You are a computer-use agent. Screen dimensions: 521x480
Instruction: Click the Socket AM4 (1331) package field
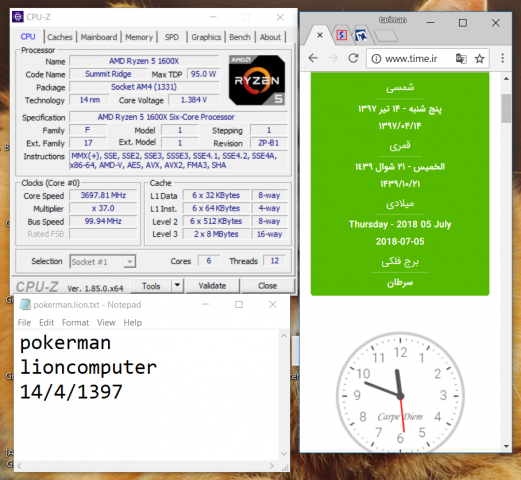[144, 87]
